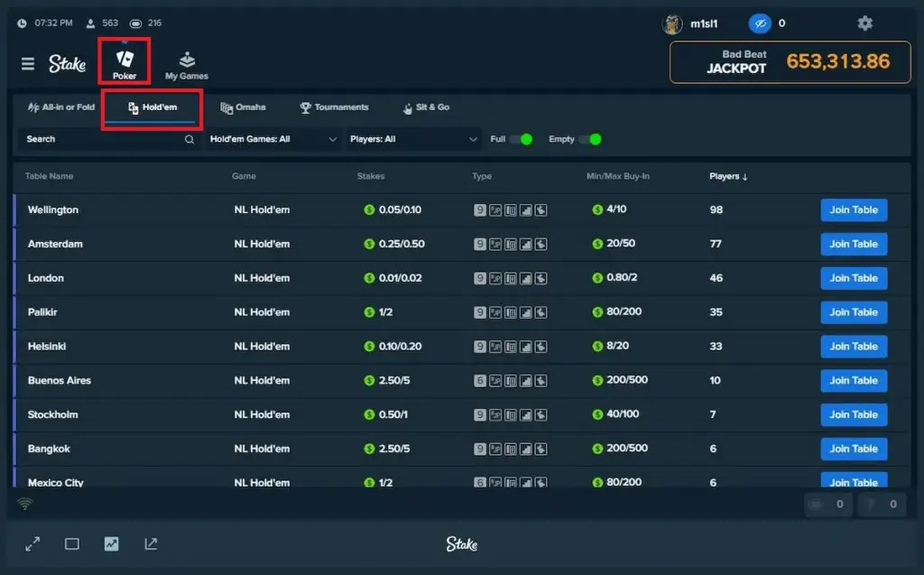Click the Stake logo in bottom bar
Image resolution: width=924 pixels, height=575 pixels.
pos(461,543)
